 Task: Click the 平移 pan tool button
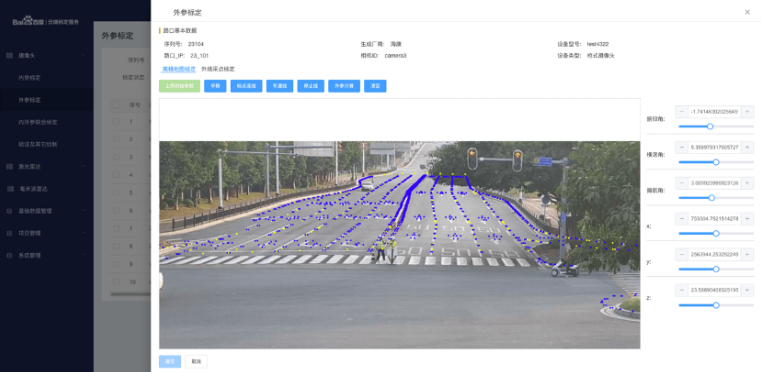click(x=215, y=86)
